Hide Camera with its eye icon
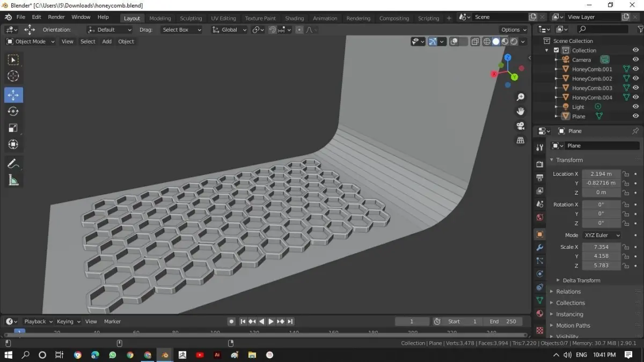Screen dimensions: 644x362 tap(635, 60)
